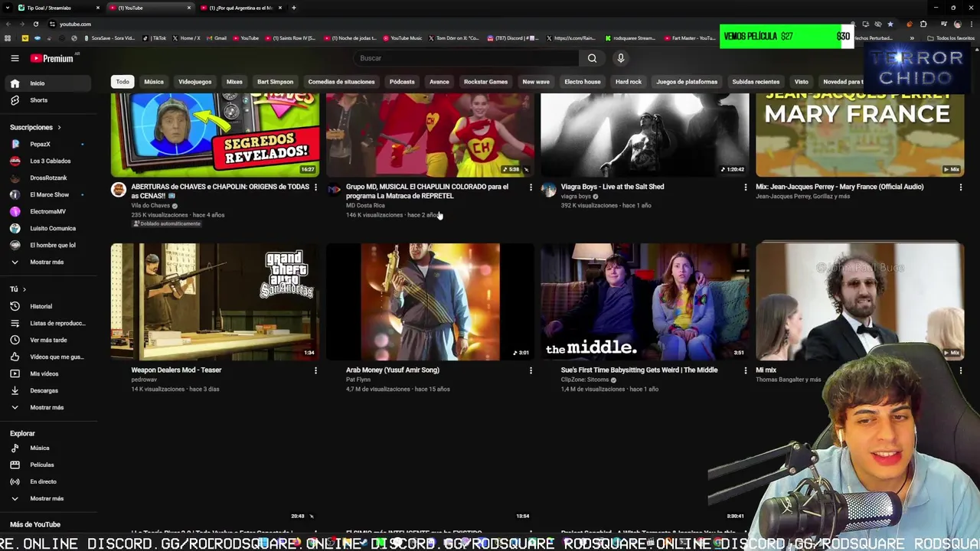The height and width of the screenshot is (551, 980).
Task: Play the Mary France mix thumbnail
Action: (x=860, y=135)
